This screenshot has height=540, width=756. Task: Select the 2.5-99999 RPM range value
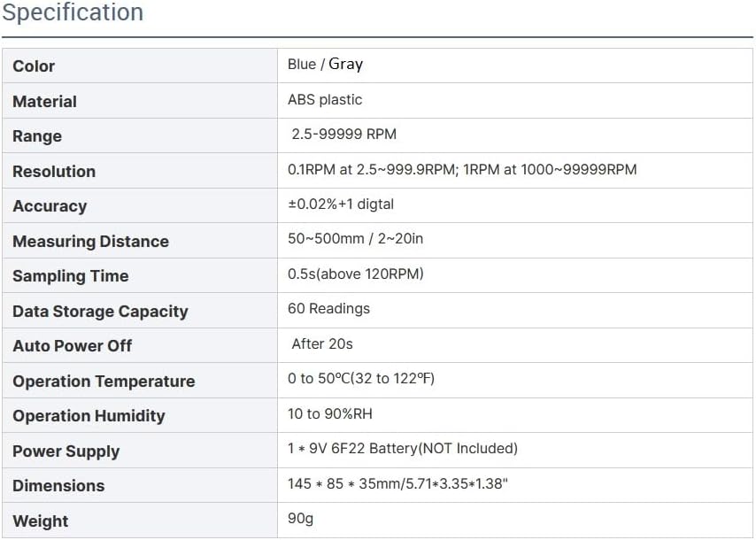pos(344,135)
